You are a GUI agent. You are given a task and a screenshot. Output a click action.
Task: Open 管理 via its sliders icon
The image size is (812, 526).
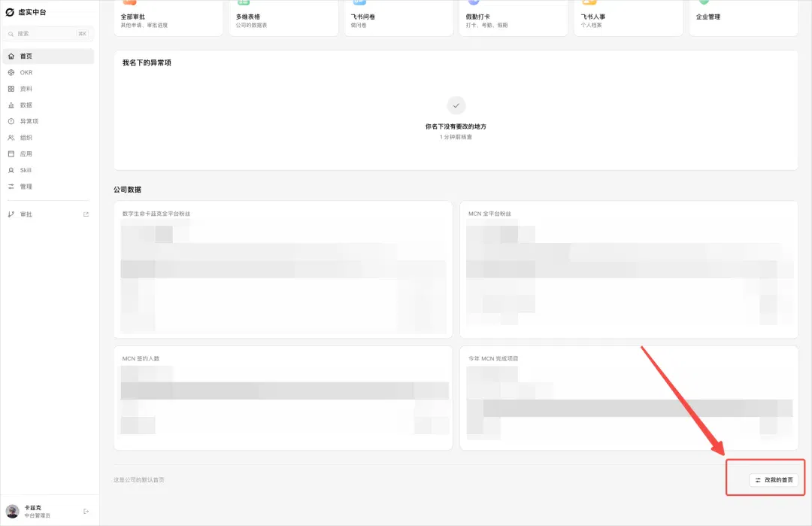tap(11, 187)
